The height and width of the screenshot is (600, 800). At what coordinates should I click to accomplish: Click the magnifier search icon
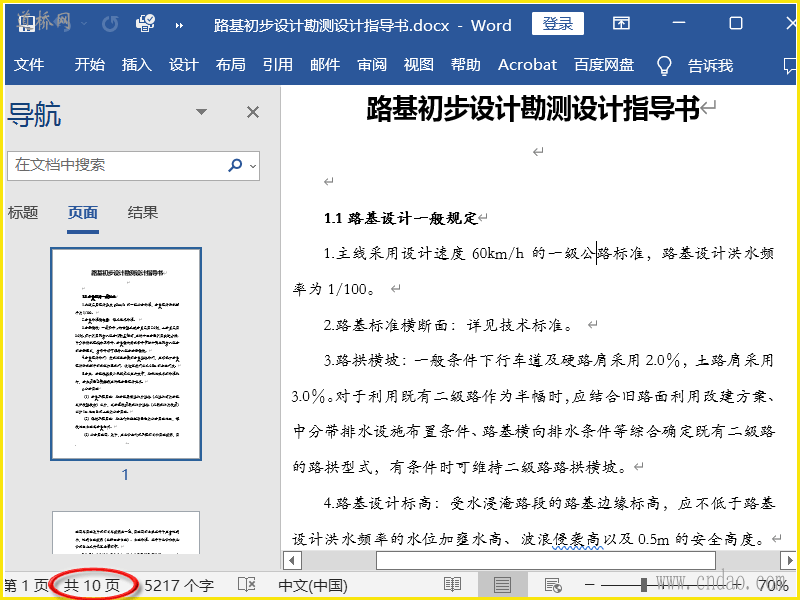(235, 165)
